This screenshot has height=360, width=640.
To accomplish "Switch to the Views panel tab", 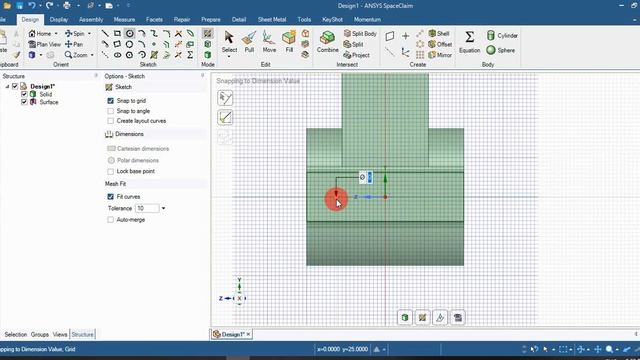I will (x=60, y=334).
